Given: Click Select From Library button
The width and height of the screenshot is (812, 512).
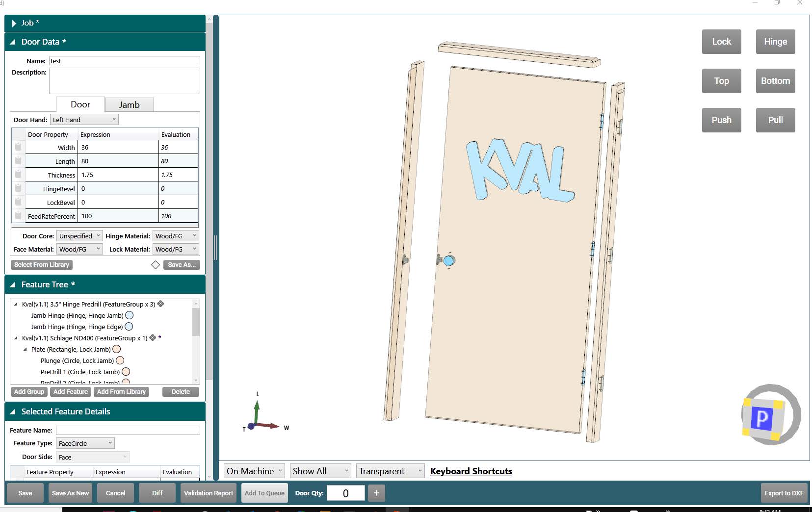Looking at the screenshot, I should [x=42, y=265].
